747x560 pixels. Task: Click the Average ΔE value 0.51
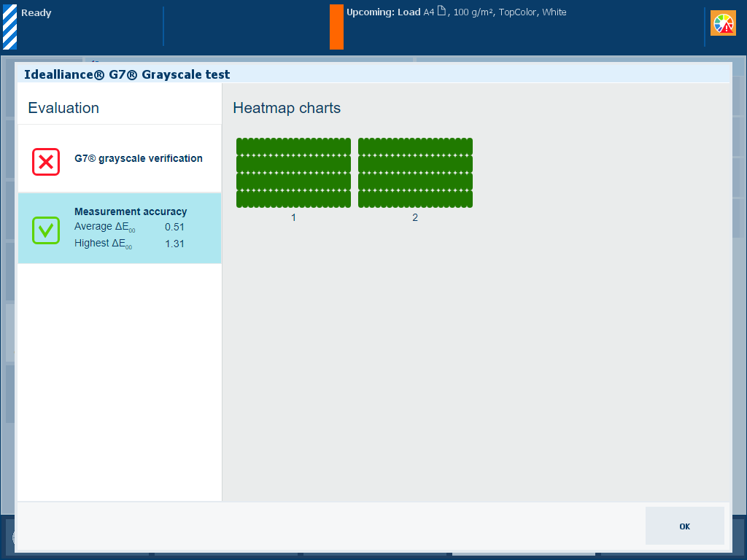(x=174, y=227)
